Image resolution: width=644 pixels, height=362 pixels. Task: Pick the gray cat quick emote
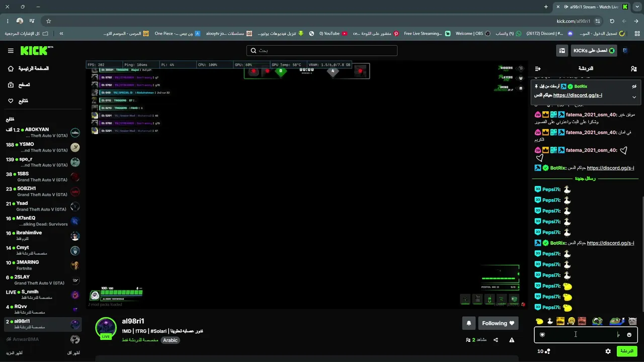632,321
